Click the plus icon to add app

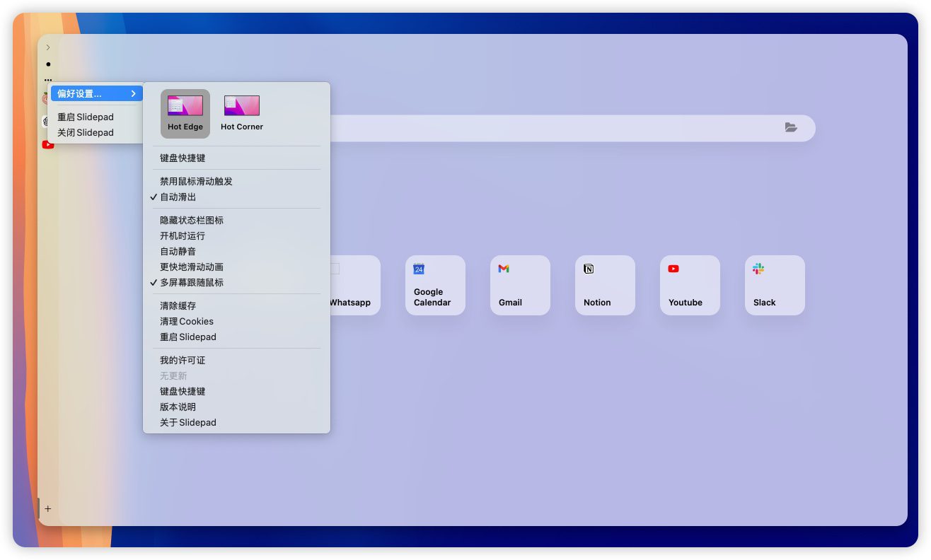click(48, 508)
